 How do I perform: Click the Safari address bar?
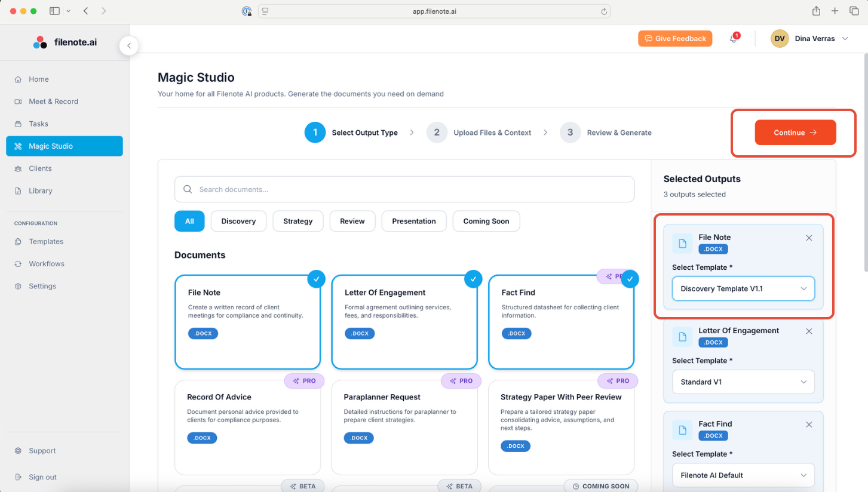click(434, 11)
